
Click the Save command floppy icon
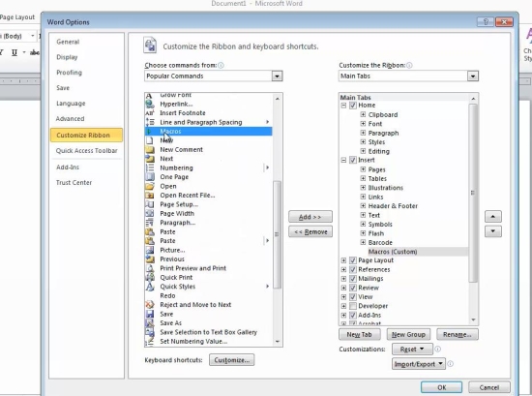pyautogui.click(x=150, y=314)
